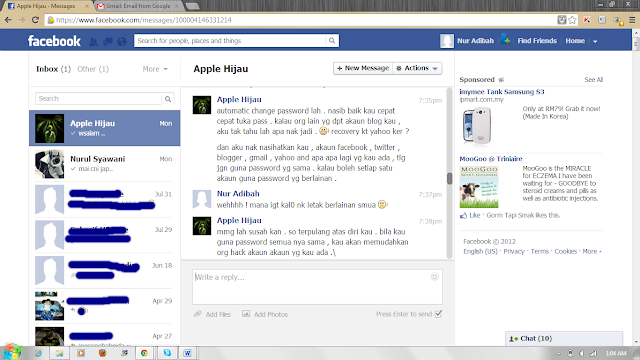640x360 pixels.
Task: Open the account menu arrow next to Home
Action: point(595,41)
